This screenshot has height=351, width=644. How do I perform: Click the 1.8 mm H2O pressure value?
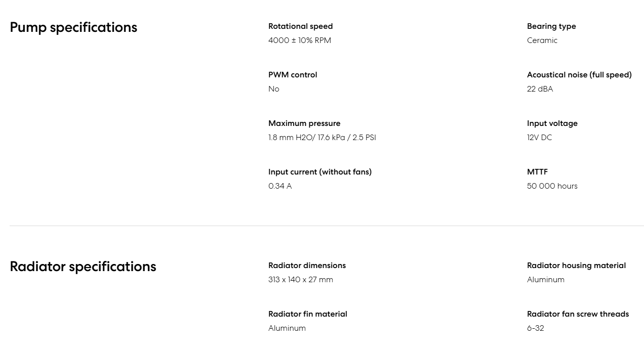pyautogui.click(x=322, y=138)
